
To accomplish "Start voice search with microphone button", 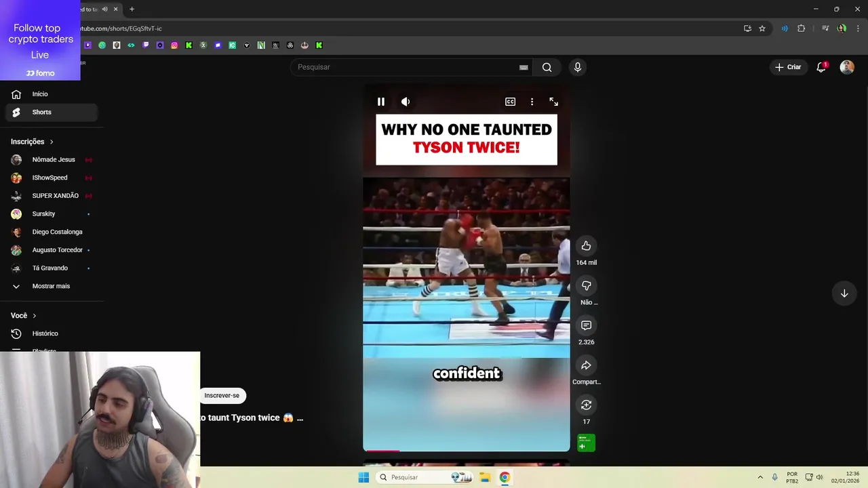I will [x=578, y=67].
